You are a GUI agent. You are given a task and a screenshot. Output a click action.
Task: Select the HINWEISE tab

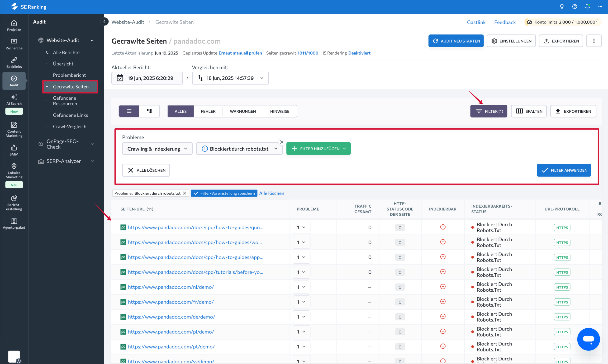(280, 111)
